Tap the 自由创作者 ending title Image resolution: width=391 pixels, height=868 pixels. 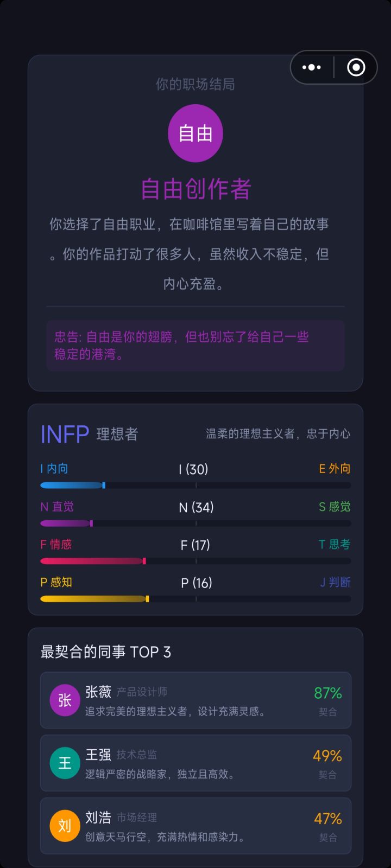point(195,189)
